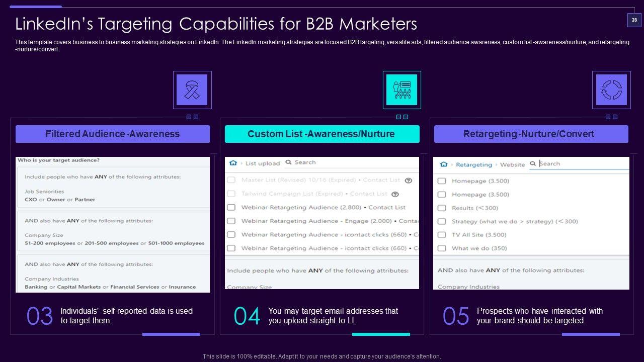The width and height of the screenshot is (644, 362).
Task: Tick the Webinar Retargeting Audience - Engage checkbox
Action: coord(231,221)
